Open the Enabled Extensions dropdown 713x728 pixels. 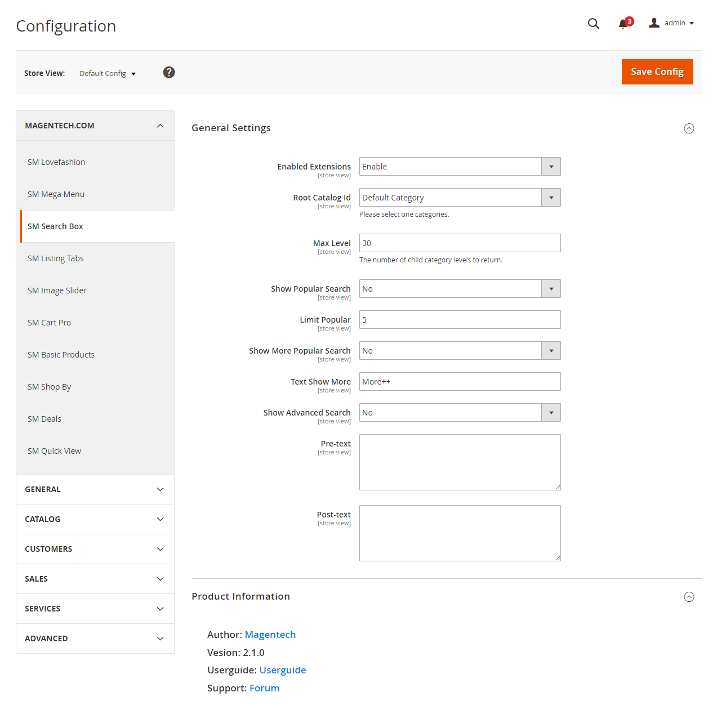pyautogui.click(x=460, y=167)
